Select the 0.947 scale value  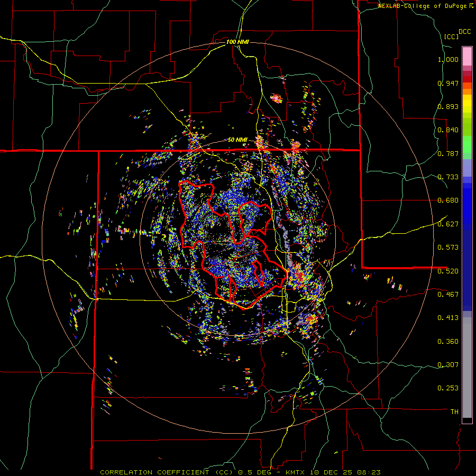point(448,83)
